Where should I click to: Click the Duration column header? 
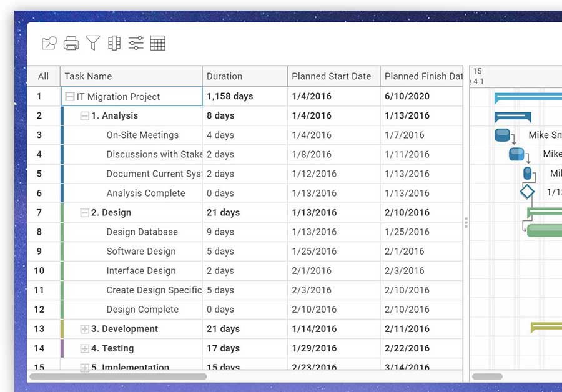click(245, 76)
